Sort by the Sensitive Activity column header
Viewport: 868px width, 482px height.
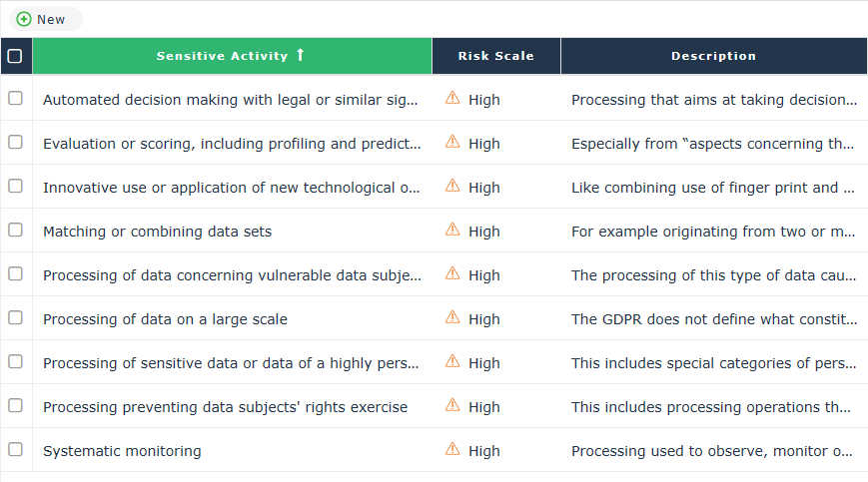pyautogui.click(x=222, y=56)
